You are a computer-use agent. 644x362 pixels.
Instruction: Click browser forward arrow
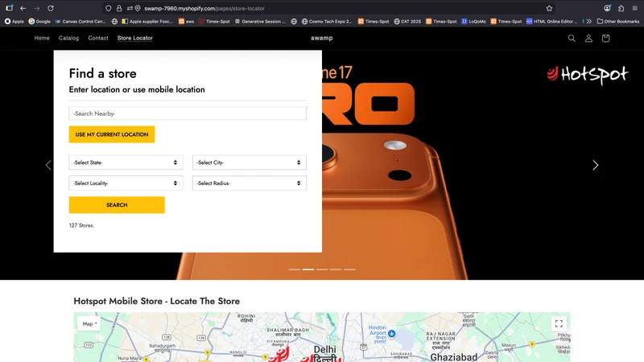36,8
